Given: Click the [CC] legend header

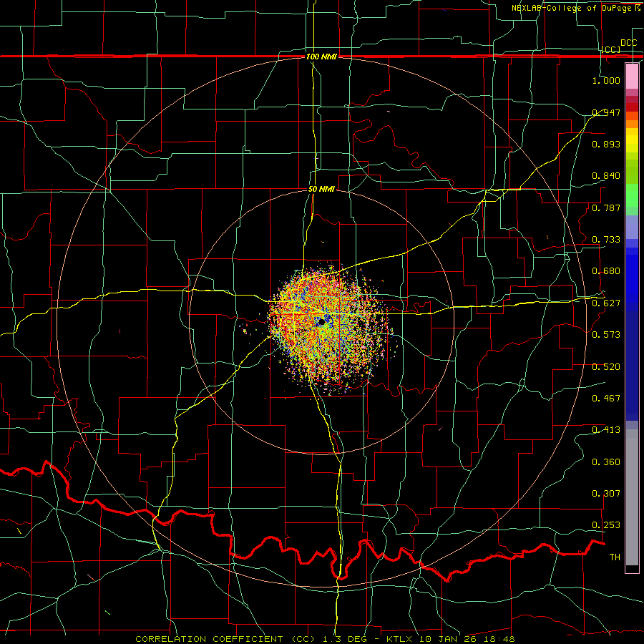Looking at the screenshot, I should coord(611,49).
